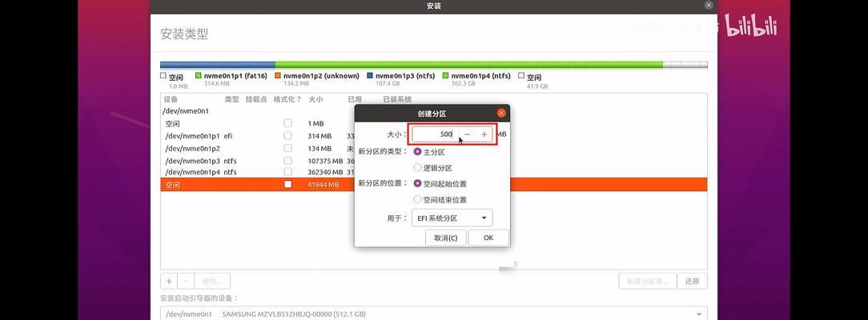The height and width of the screenshot is (320, 868).
Task: Click the nvme0n1p3 (ntfs) legend entry
Action: (401, 79)
